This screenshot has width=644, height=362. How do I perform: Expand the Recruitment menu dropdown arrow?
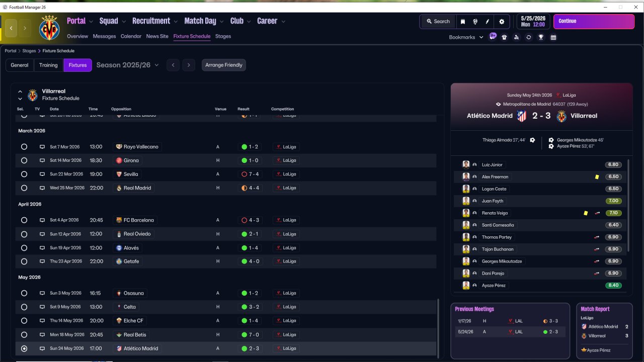point(176,22)
